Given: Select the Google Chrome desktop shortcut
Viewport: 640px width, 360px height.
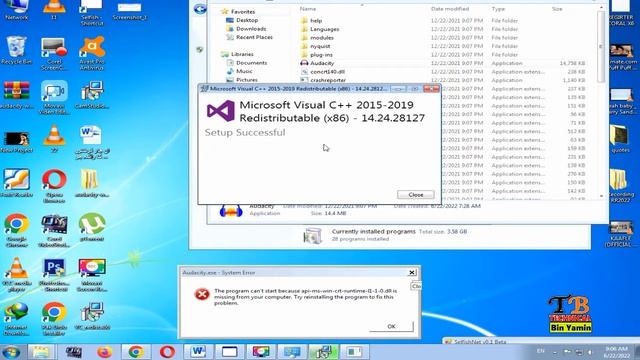Looking at the screenshot, I should 17,230.
